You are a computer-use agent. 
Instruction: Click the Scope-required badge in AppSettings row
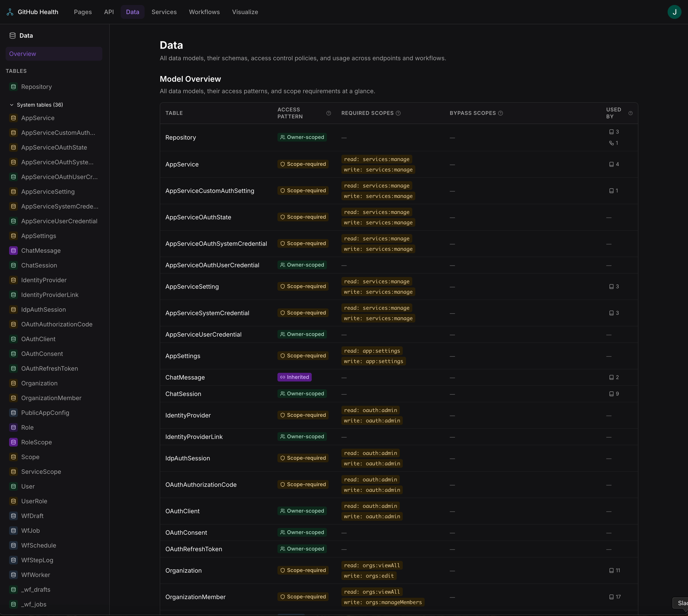[x=303, y=356]
